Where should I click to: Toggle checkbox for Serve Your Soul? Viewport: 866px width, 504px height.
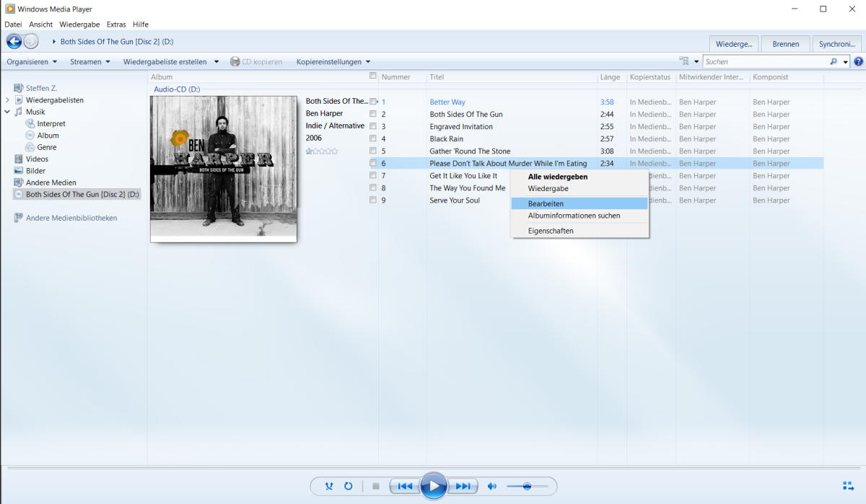[373, 200]
